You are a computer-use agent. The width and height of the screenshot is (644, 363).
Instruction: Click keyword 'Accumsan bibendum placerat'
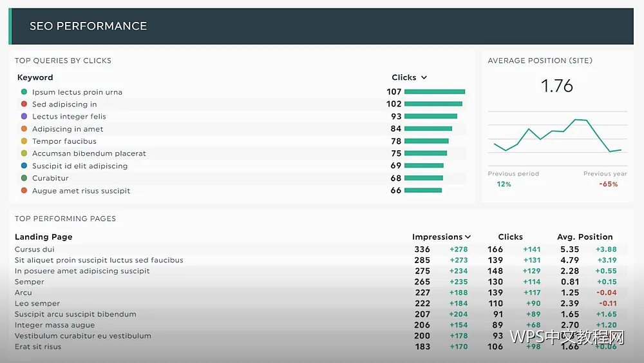[89, 153]
